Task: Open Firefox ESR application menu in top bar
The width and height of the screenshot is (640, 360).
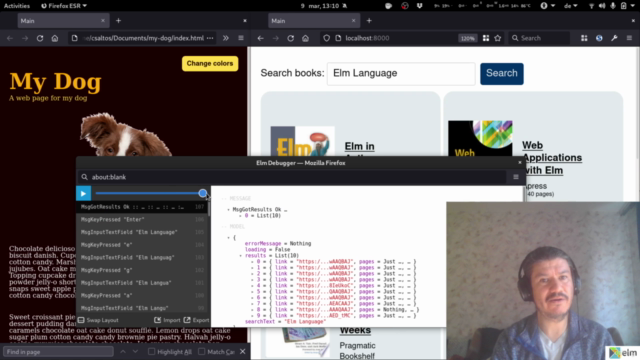Action: [x=64, y=6]
